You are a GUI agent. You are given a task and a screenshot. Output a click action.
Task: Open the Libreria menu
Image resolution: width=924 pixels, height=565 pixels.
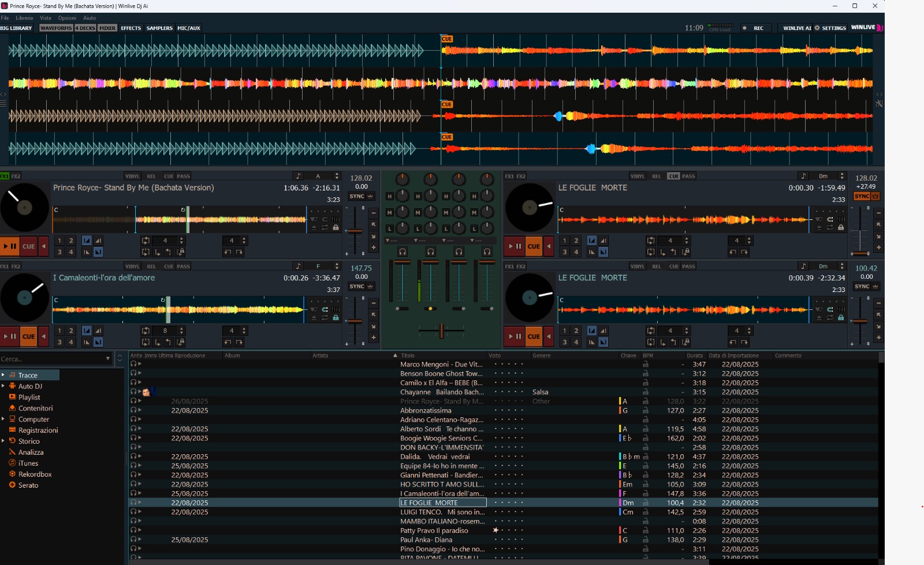click(x=24, y=18)
